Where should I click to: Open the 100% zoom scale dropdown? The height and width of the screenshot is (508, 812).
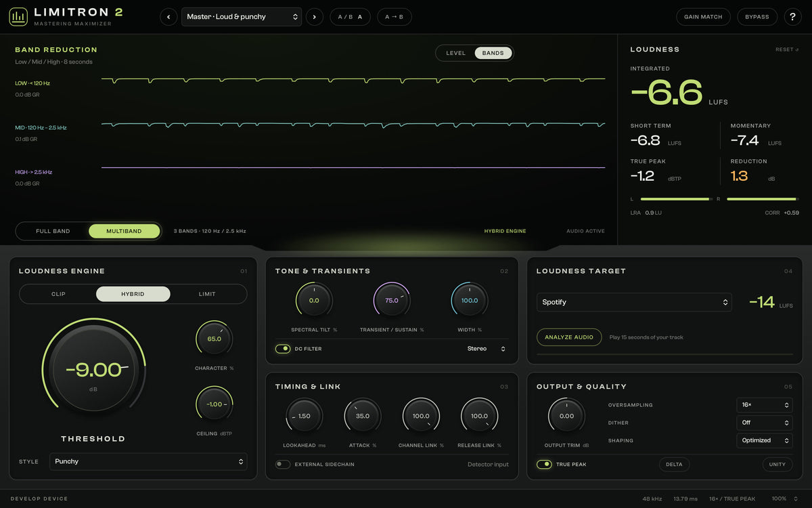pyautogui.click(x=785, y=499)
